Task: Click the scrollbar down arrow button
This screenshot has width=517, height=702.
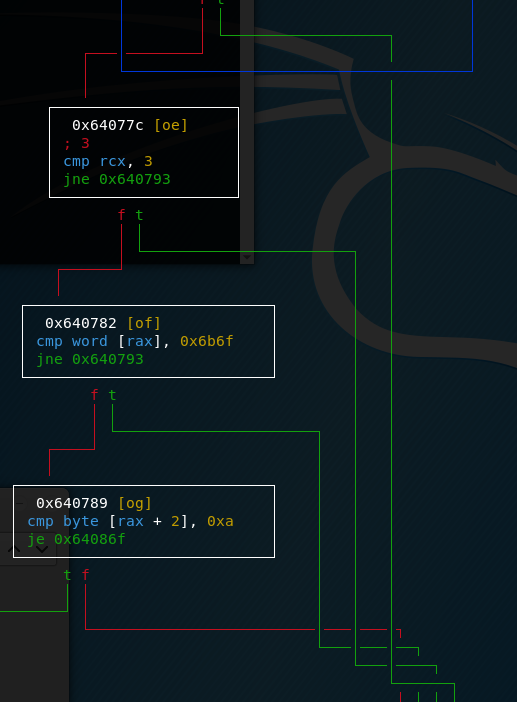Action: (x=247, y=257)
